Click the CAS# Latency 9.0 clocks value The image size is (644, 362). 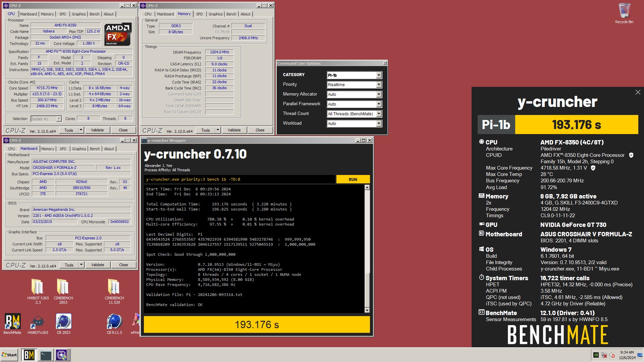[x=219, y=64]
